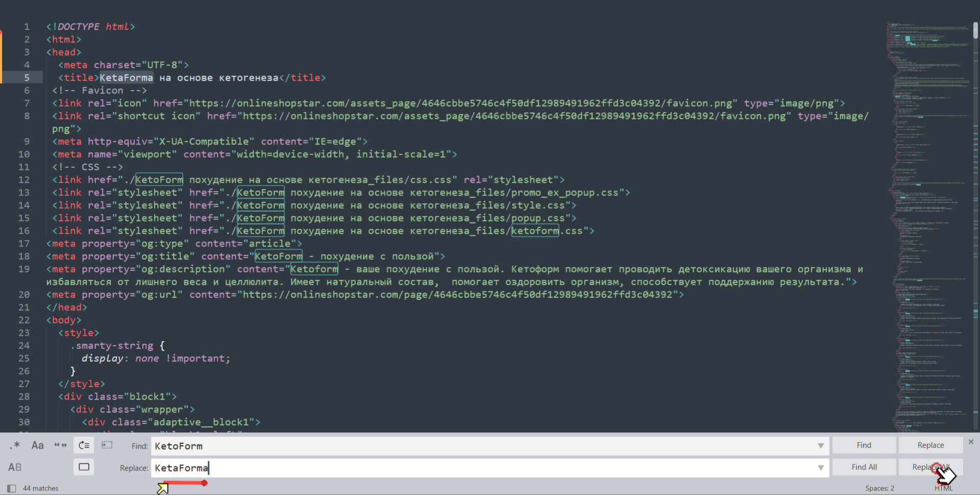The height and width of the screenshot is (495, 980).
Task: Click the Replace button
Action: pyautogui.click(x=930, y=445)
